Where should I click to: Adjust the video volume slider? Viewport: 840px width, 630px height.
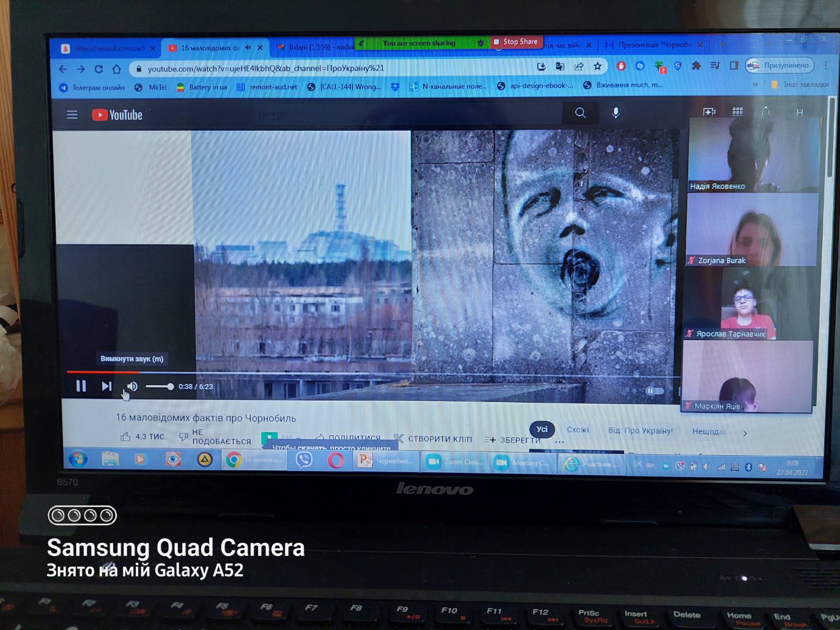click(x=160, y=386)
